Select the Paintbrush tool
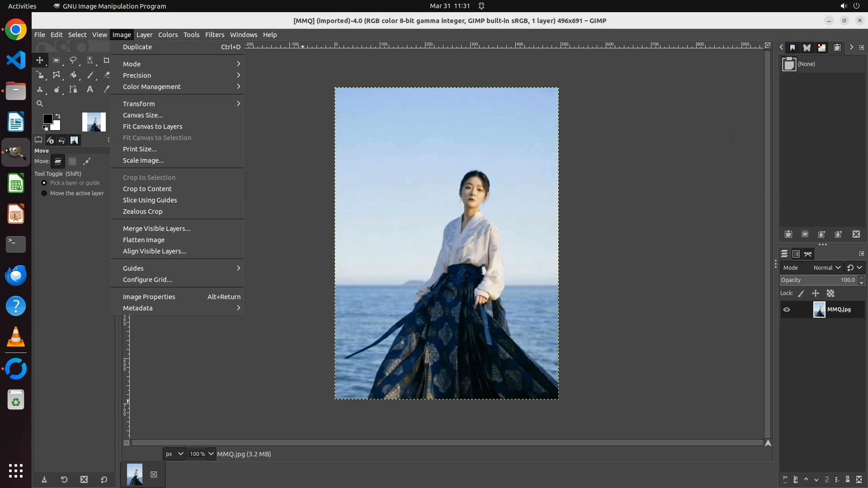 [90, 75]
